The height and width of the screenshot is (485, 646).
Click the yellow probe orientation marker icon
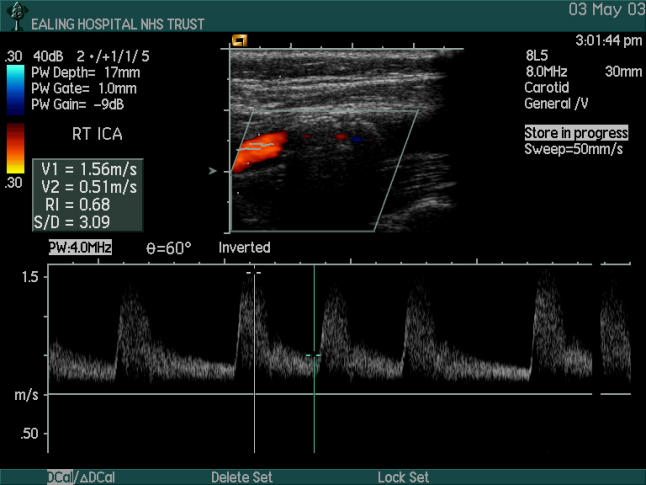click(x=239, y=40)
